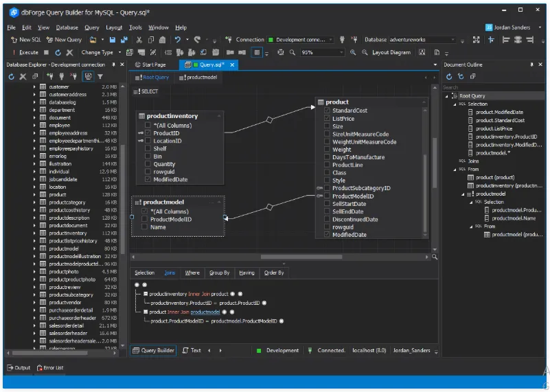Switch to the productmodel subquery tab
Screen dimensions: 550x392
198,78
